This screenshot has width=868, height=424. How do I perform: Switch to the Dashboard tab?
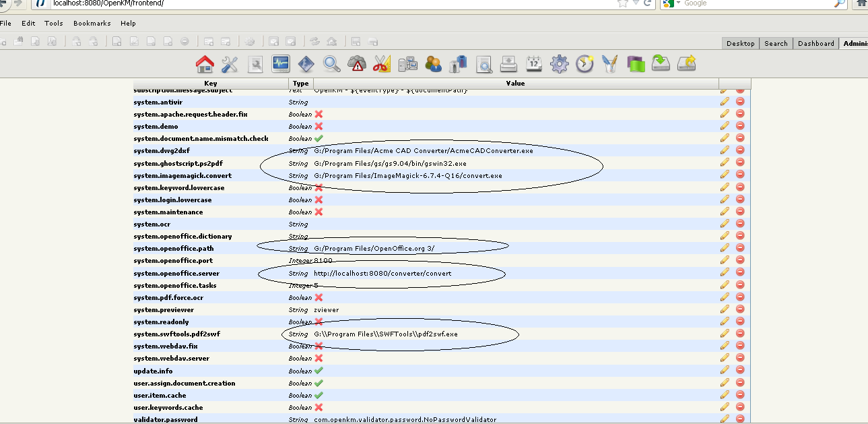815,42
